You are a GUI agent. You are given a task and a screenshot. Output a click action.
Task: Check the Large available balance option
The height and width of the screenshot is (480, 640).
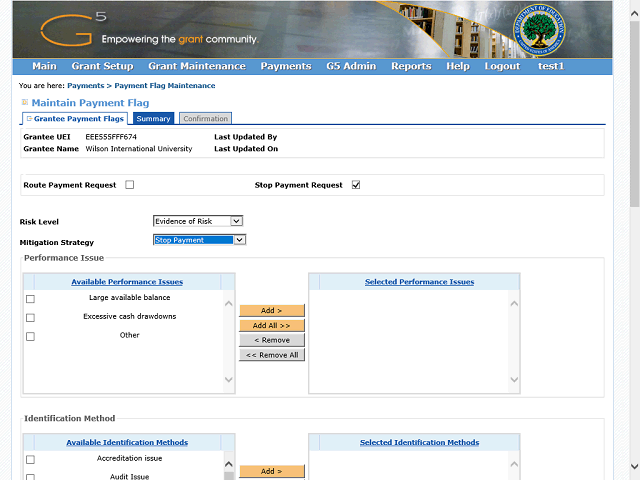coord(30,299)
